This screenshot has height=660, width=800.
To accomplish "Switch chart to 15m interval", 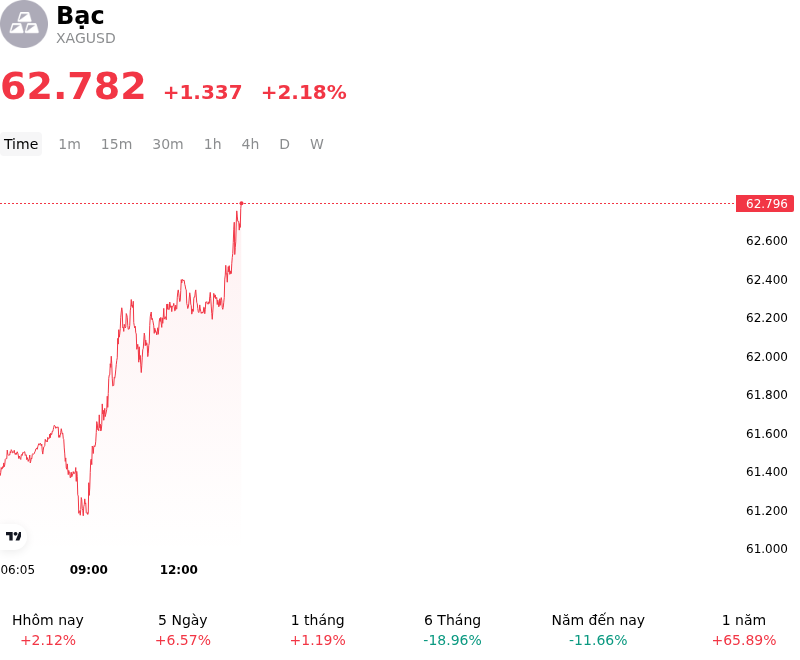I will click(116, 144).
